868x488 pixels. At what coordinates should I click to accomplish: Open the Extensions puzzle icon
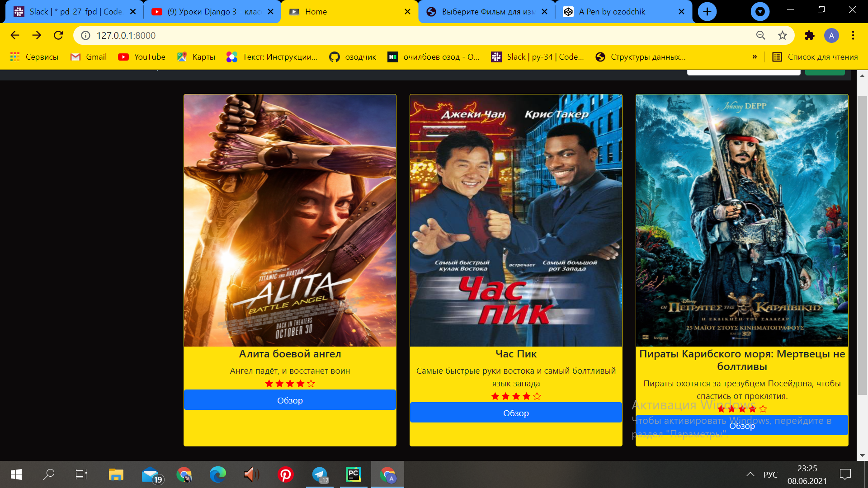click(x=809, y=35)
